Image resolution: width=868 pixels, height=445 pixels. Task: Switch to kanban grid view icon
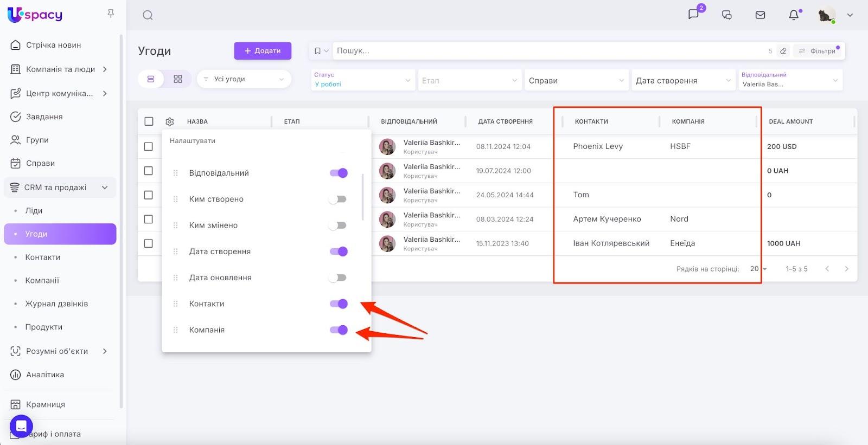pyautogui.click(x=178, y=79)
